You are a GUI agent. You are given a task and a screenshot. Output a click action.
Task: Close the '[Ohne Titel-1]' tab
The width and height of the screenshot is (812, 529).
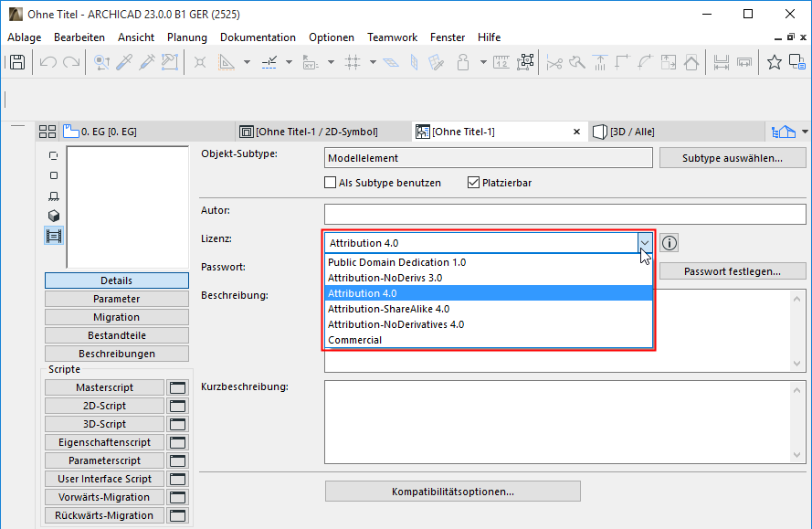pos(576,132)
